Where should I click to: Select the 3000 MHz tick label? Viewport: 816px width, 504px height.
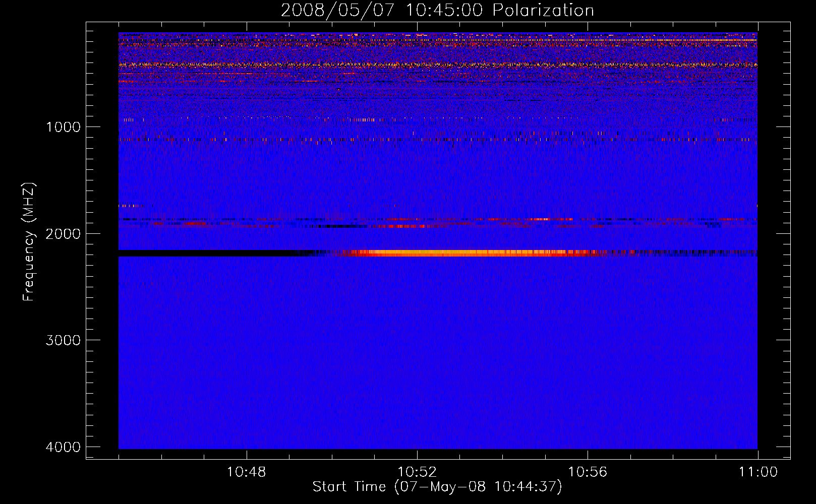[63, 340]
